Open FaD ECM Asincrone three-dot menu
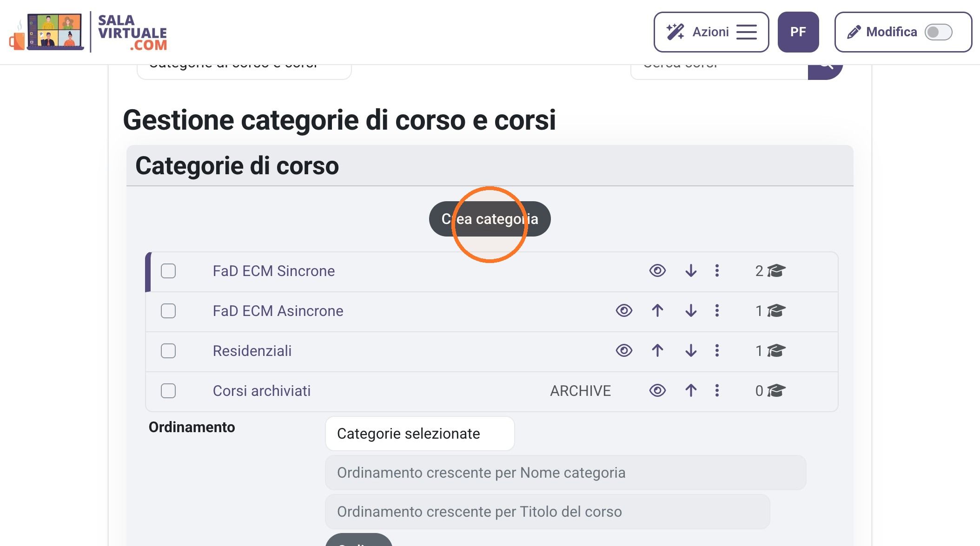 (x=717, y=310)
